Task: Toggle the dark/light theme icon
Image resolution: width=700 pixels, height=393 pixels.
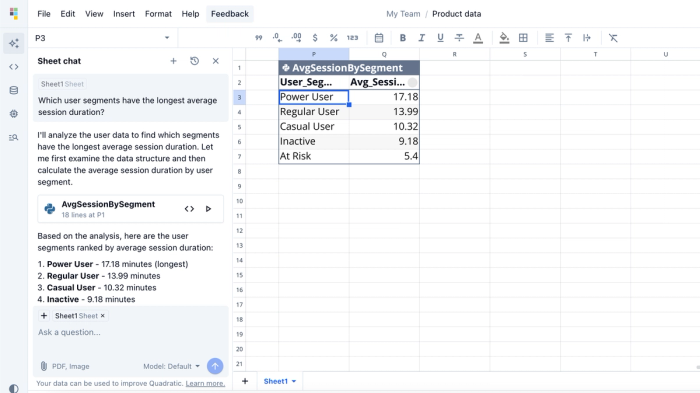Action: (x=14, y=389)
